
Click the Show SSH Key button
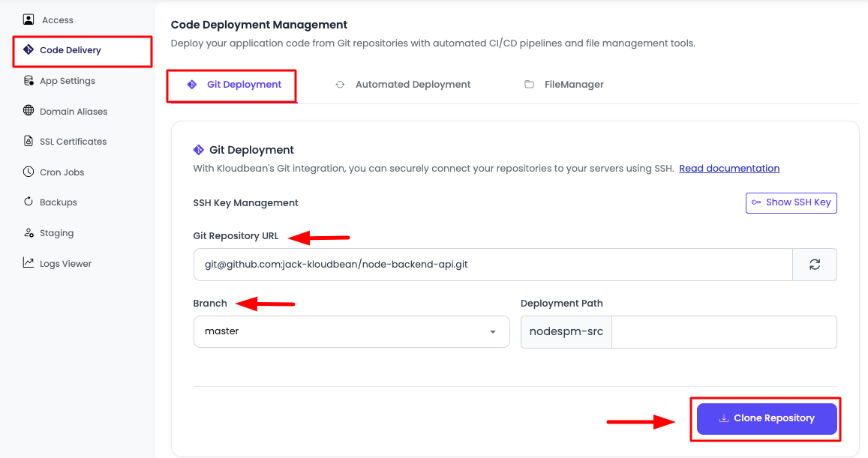click(x=791, y=202)
